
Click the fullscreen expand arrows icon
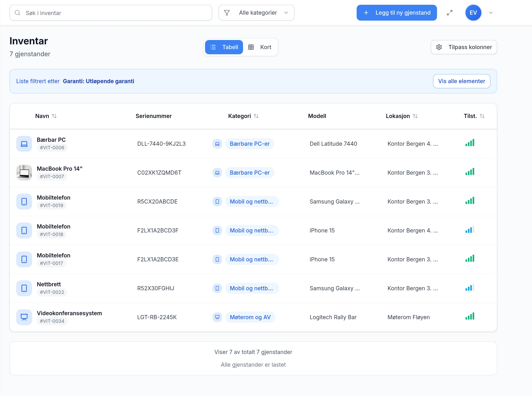click(x=449, y=13)
